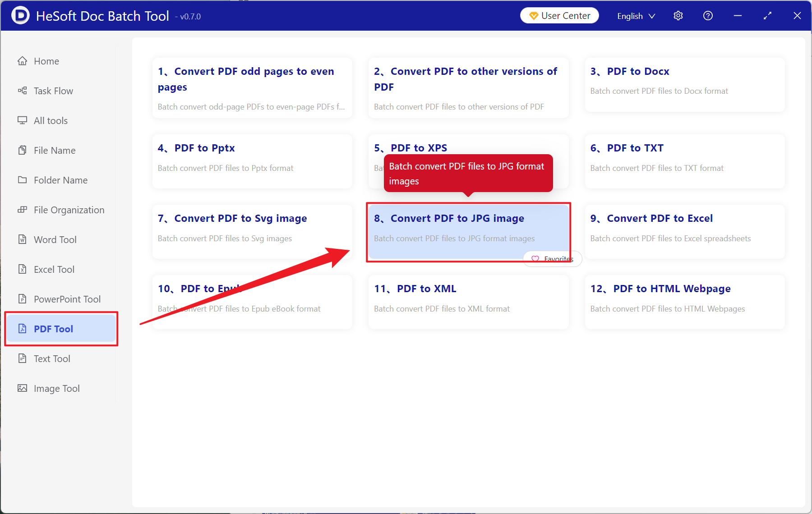The image size is (812, 514).
Task: Click the File Organization sidebar icon
Action: click(x=22, y=210)
